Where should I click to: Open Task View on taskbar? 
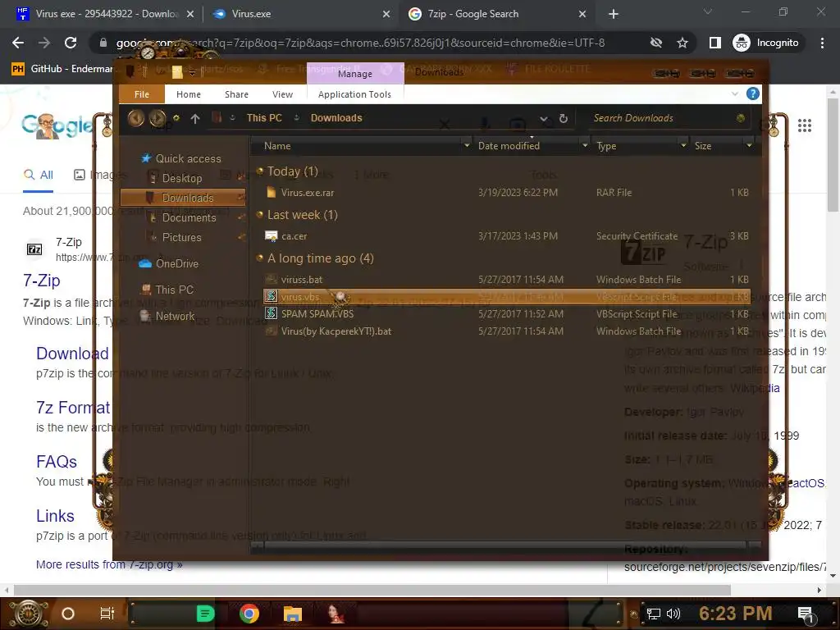107,614
